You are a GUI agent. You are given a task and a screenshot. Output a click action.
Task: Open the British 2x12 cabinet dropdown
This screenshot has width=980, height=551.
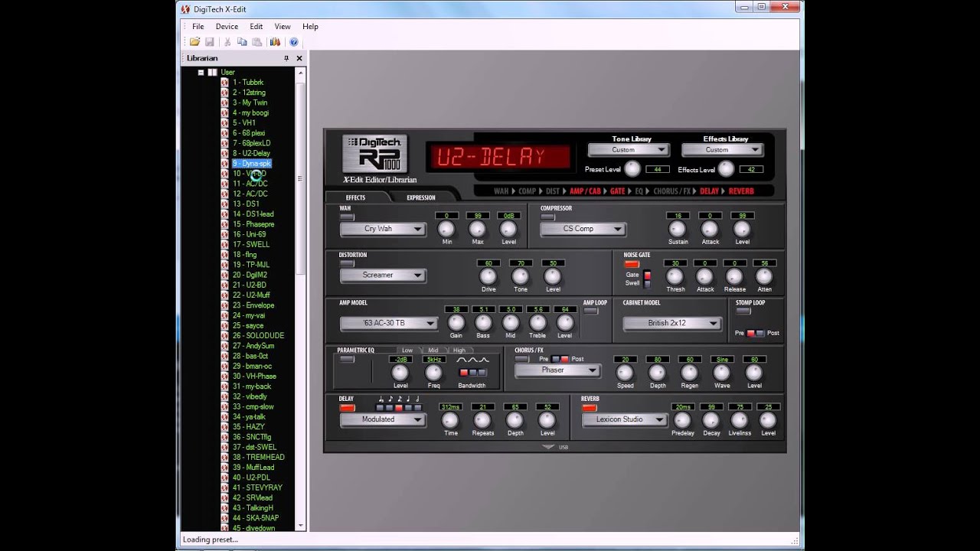672,324
